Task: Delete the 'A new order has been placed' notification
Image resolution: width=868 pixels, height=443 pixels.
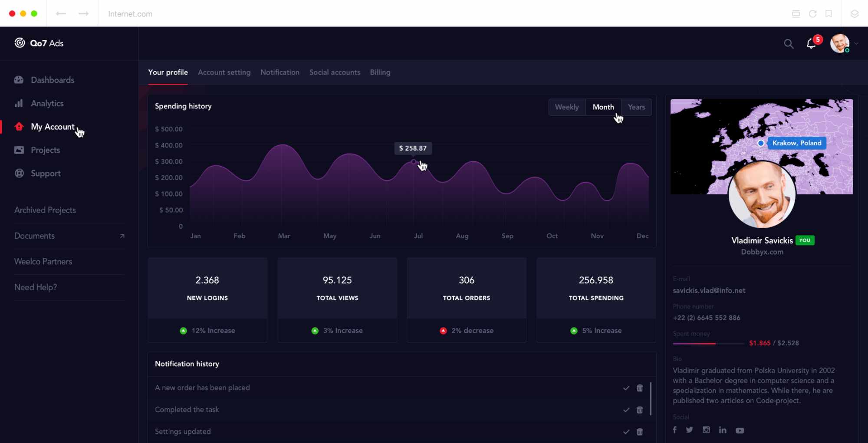Action: click(x=640, y=388)
